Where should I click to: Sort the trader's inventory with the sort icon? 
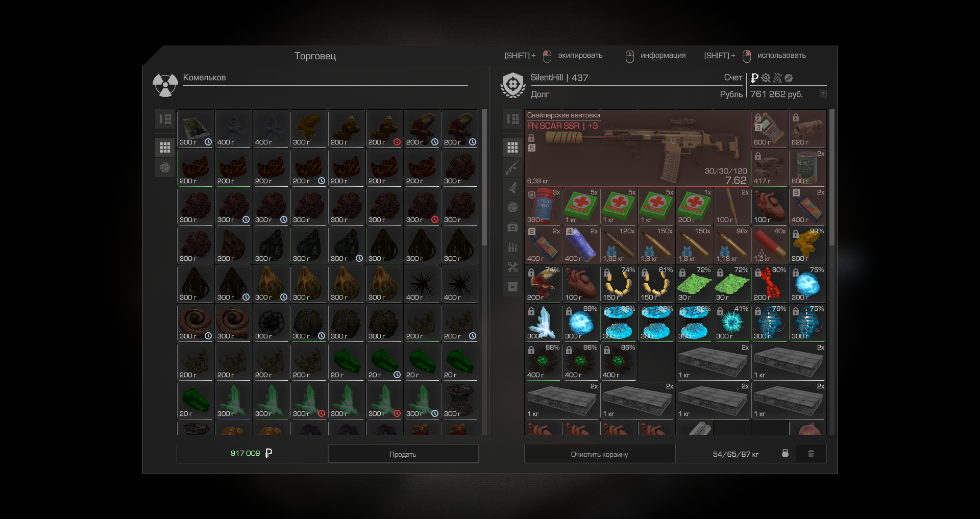pos(165,119)
